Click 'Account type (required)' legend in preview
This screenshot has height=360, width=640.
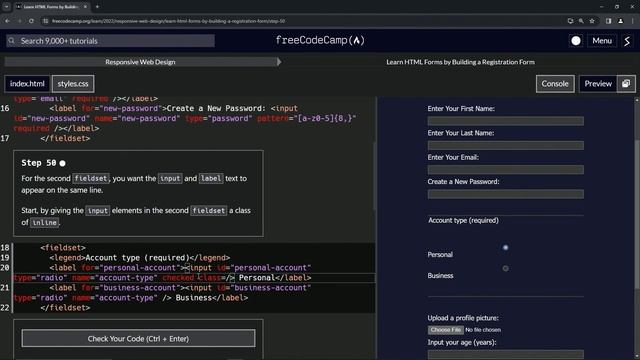pyautogui.click(x=463, y=220)
